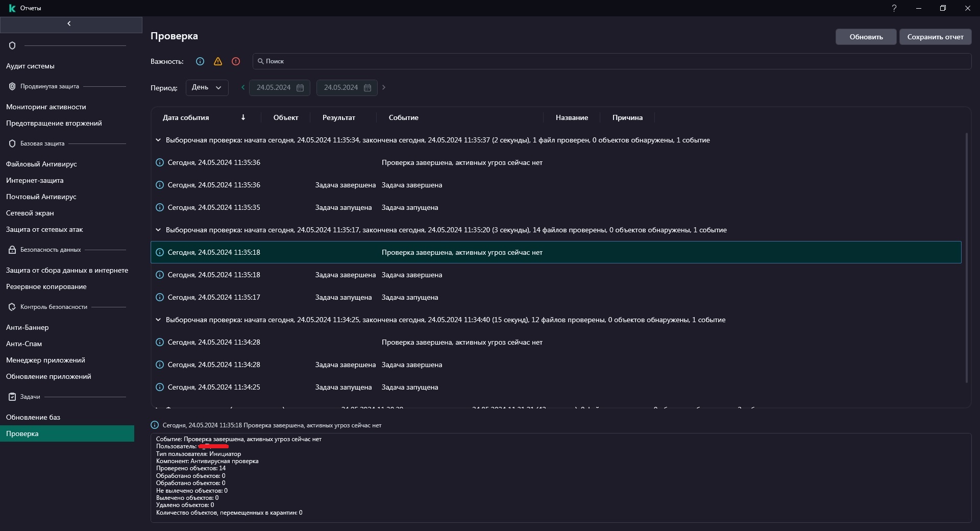Go to next period with right arrow

(384, 87)
